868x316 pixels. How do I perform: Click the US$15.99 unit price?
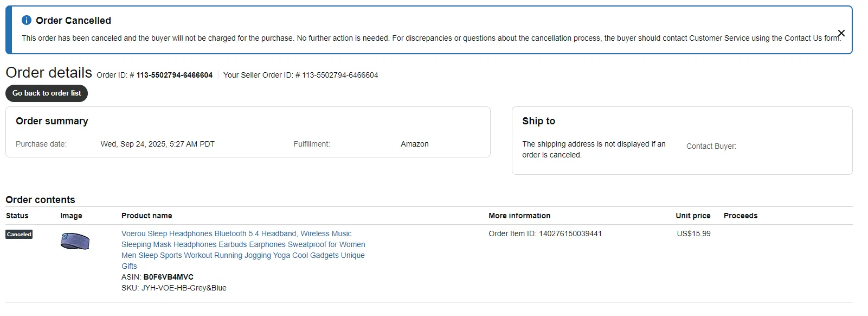point(693,234)
